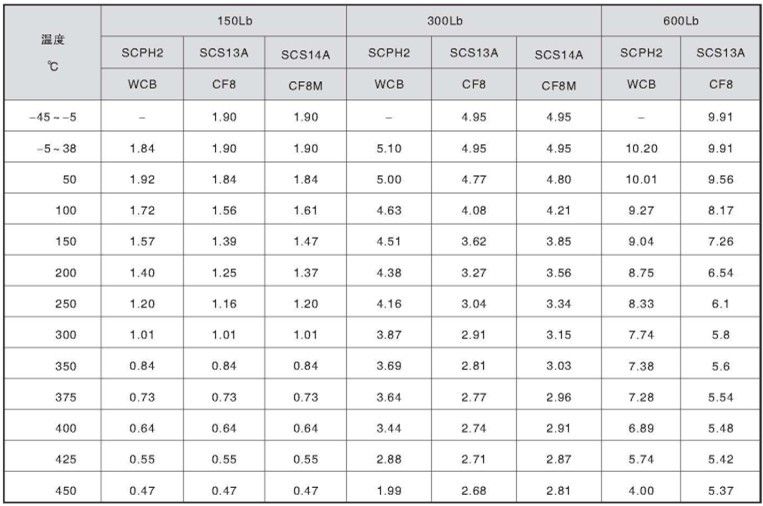Select the 300Lb column group header
The height and width of the screenshot is (506, 763).
[473, 20]
